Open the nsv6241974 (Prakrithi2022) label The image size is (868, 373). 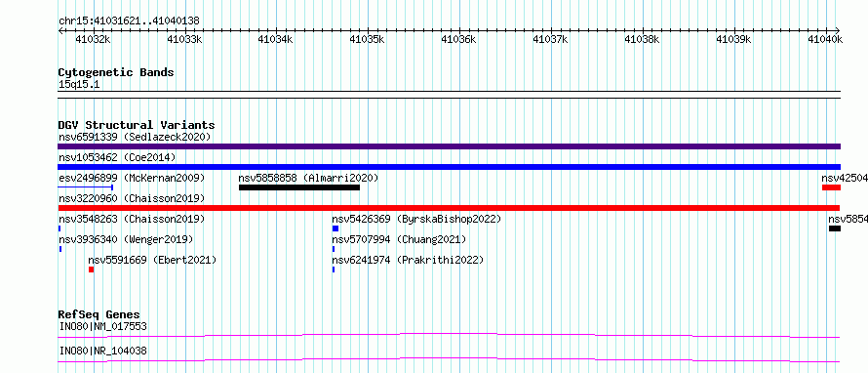tap(408, 260)
